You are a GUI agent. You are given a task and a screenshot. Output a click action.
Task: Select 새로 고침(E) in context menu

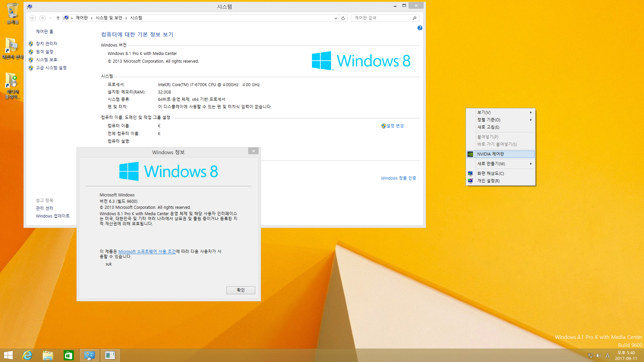click(500, 127)
